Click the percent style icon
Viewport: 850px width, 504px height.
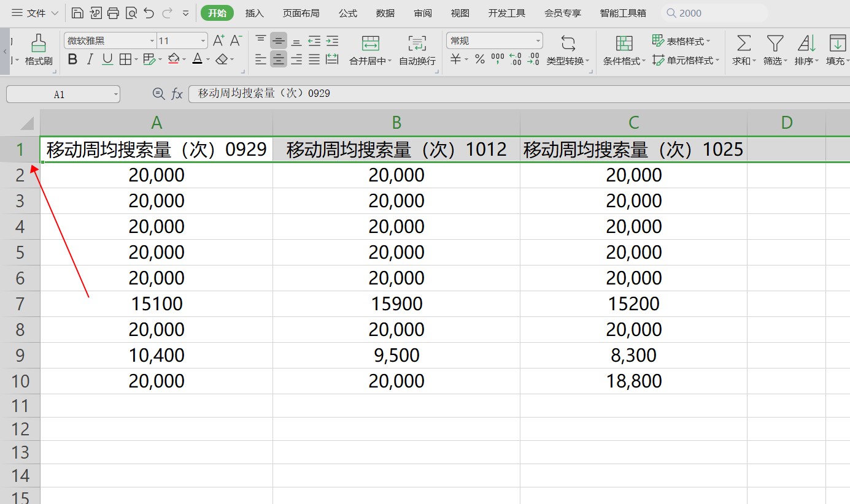480,59
